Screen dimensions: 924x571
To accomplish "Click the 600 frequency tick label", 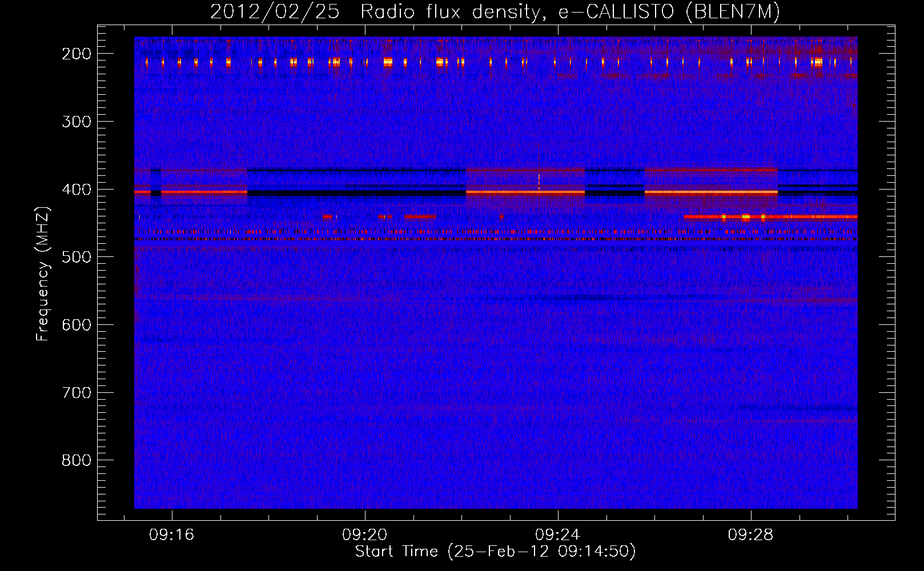I will pyautogui.click(x=76, y=325).
